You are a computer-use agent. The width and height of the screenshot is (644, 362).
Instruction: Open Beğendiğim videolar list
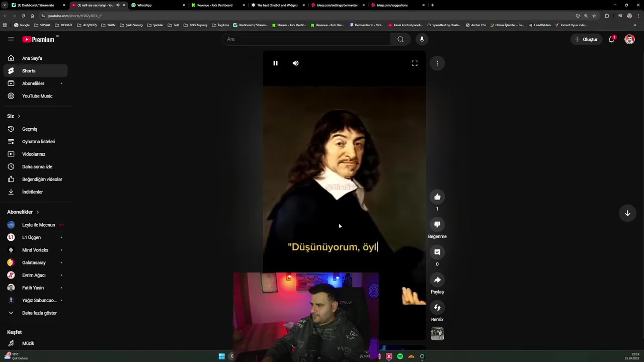[35, 179]
